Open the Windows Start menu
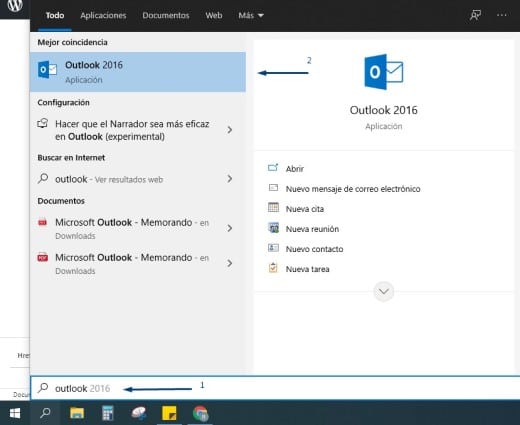 click(x=15, y=413)
